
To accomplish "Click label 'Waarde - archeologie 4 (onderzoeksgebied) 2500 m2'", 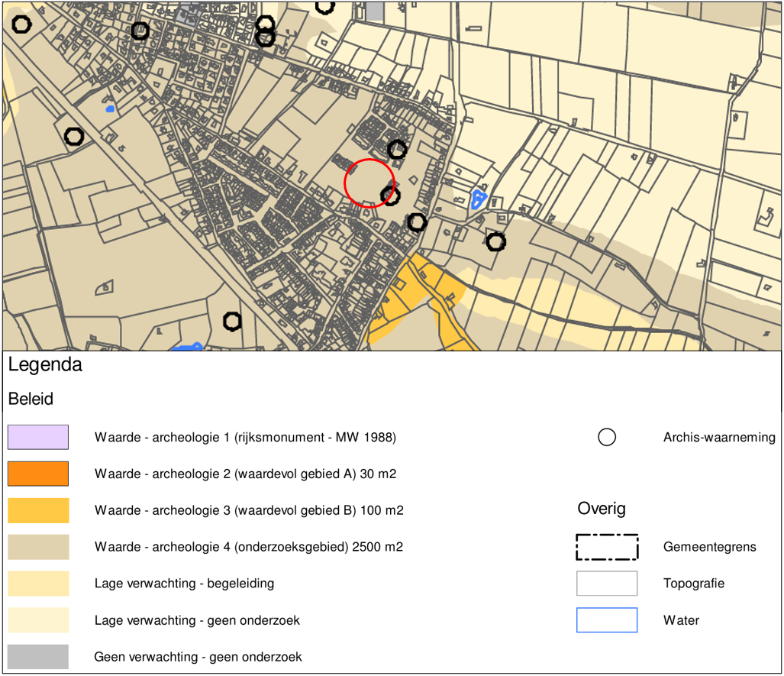I will tap(249, 547).
